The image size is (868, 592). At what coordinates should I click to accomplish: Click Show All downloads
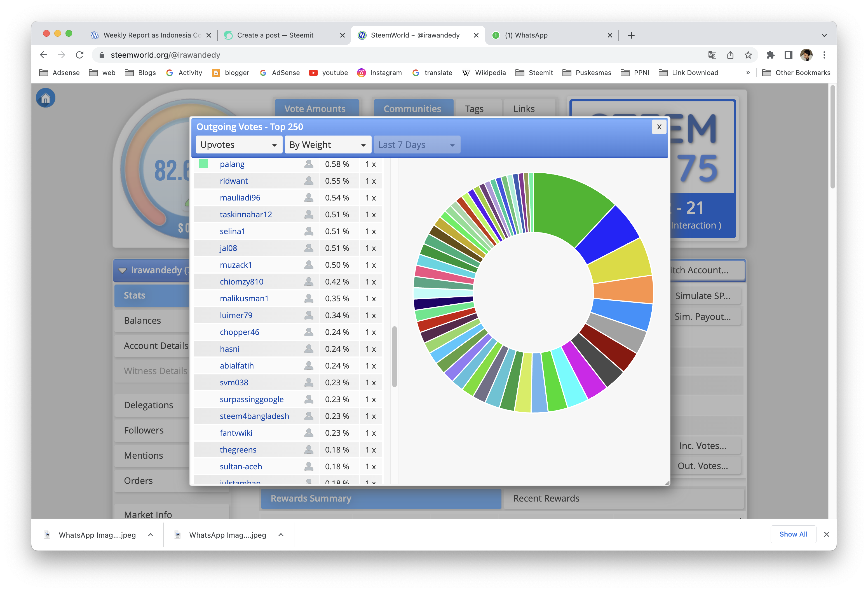[x=793, y=534]
